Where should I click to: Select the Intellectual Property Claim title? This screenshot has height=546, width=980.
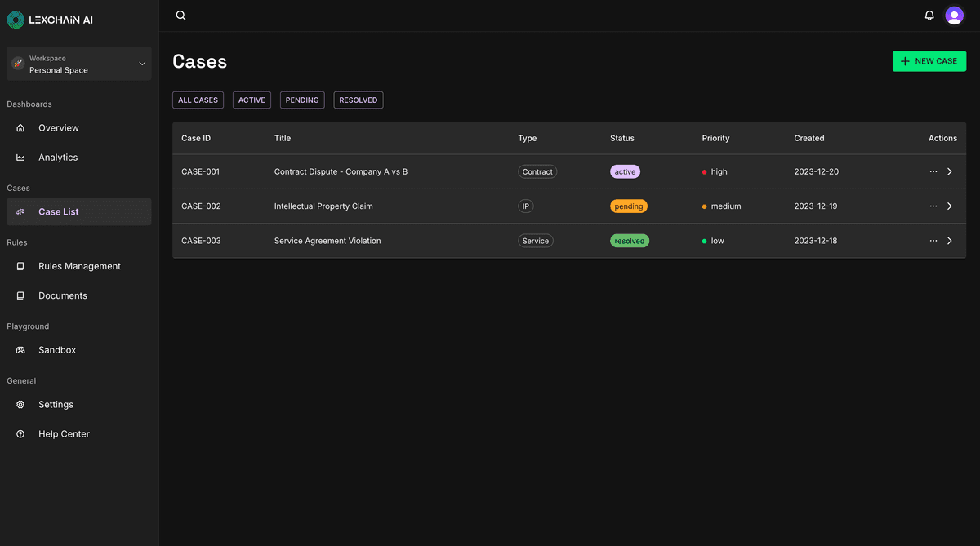click(x=323, y=206)
